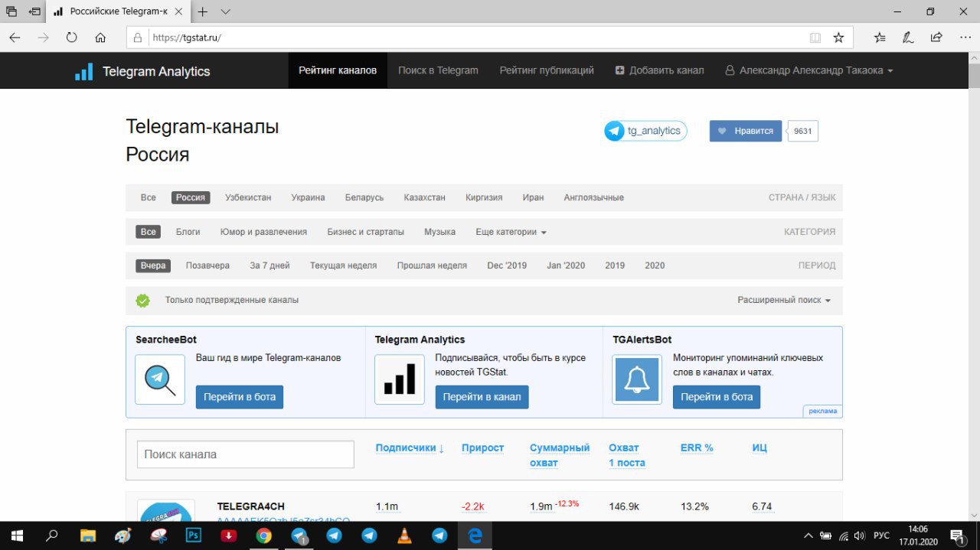Screen dimensions: 980x550
Task: Set current tabs aside
Action: (35, 11)
